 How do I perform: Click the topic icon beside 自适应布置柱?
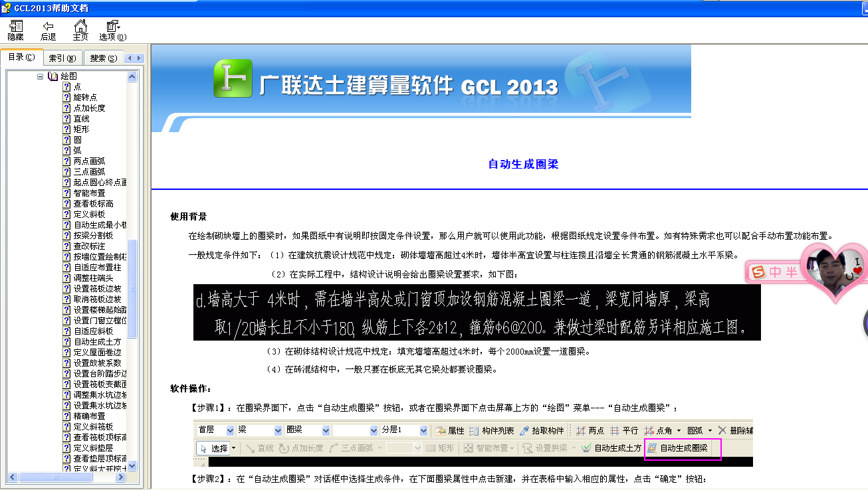pos(66,268)
